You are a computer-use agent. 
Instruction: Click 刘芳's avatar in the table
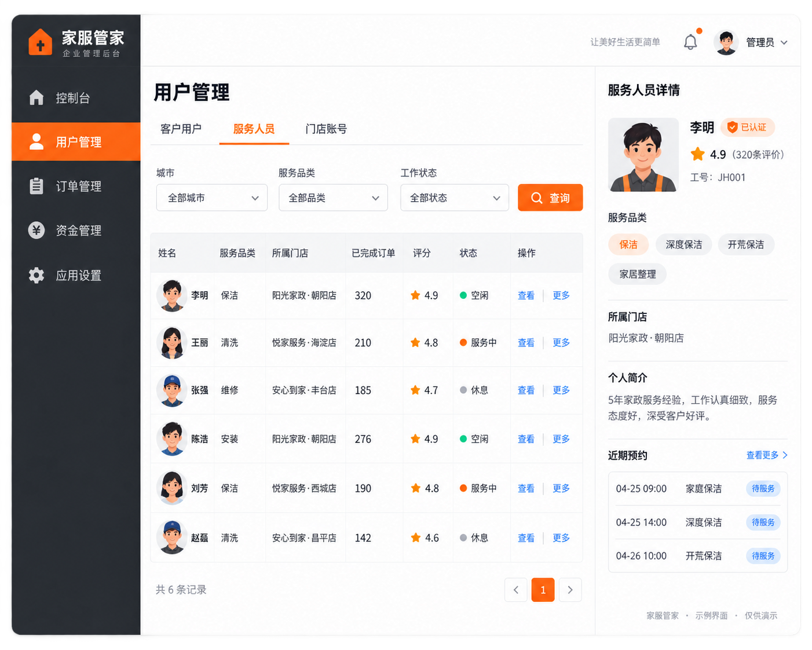click(171, 488)
